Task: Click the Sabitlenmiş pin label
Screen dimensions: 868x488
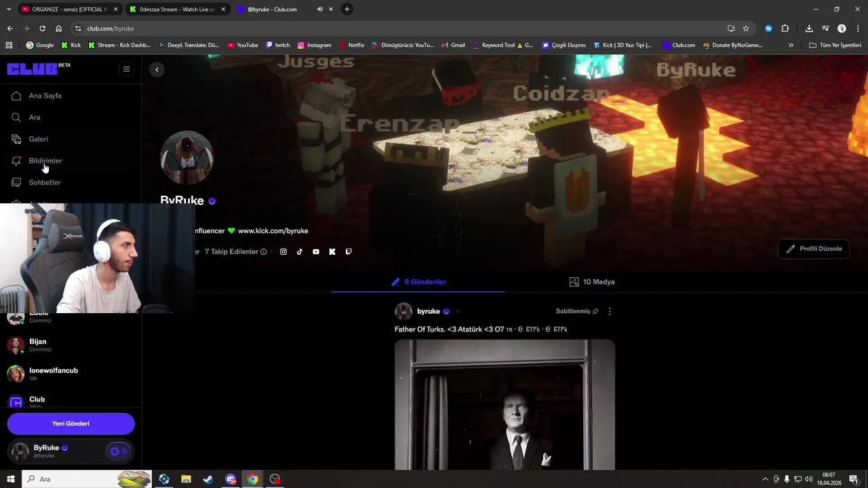Action: (577, 311)
